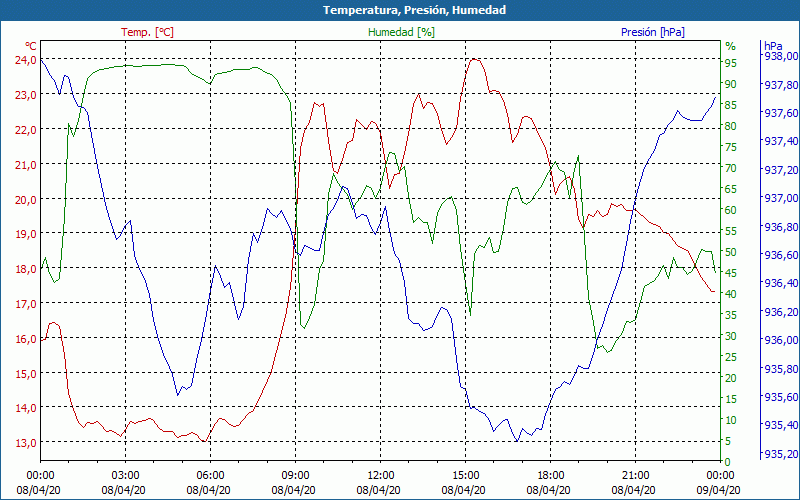Screen dimensions: 800x500
Task: Click humidity axis value '65'
Action: pos(731,189)
